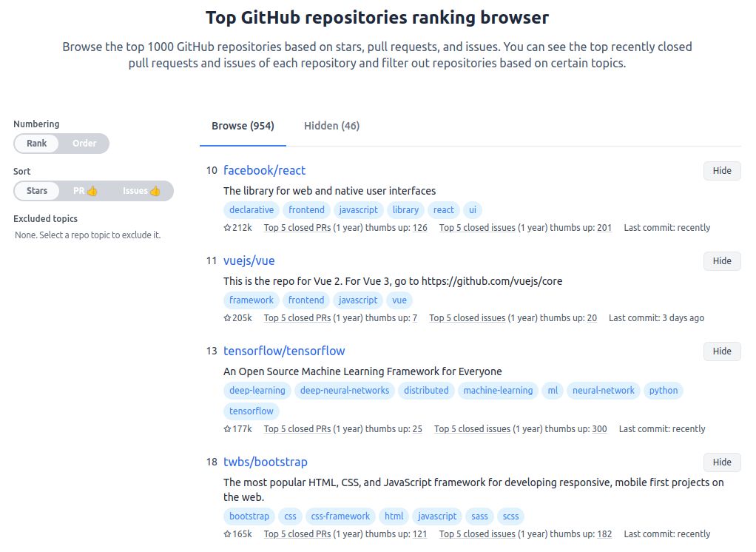This screenshot has width=756, height=552.
Task: Click the thumbs-up icon on the PR sort button
Action: pos(93,190)
